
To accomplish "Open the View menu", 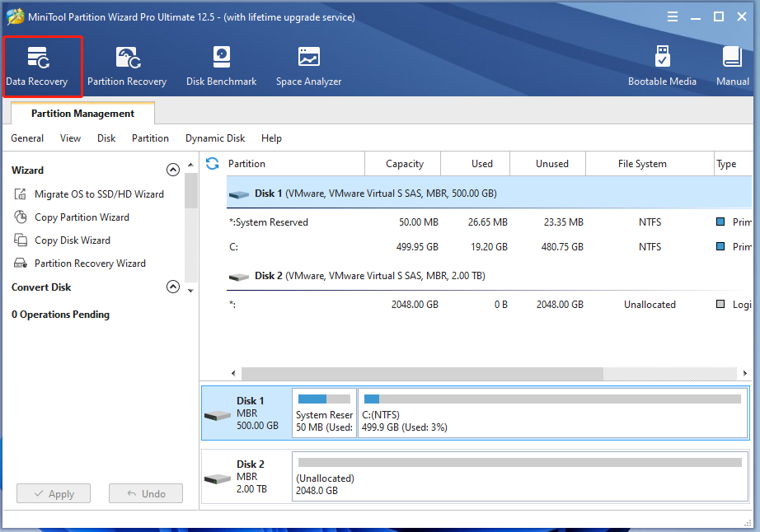I will point(70,138).
